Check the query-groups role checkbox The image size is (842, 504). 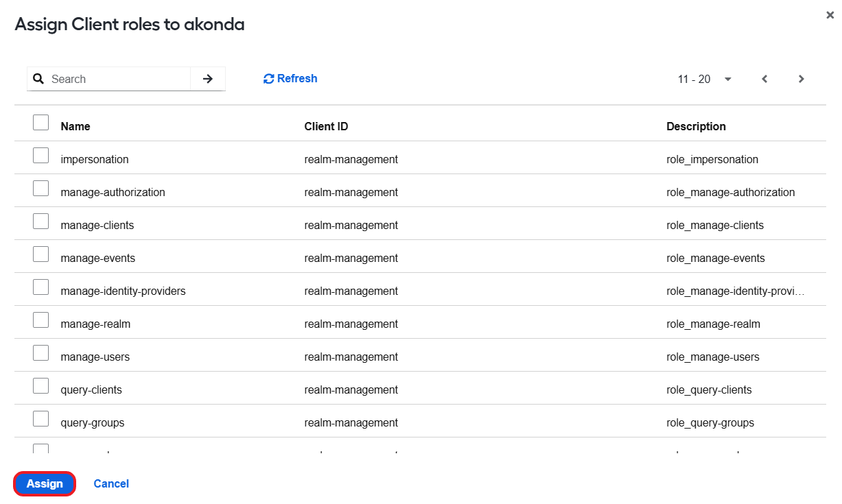(41, 419)
